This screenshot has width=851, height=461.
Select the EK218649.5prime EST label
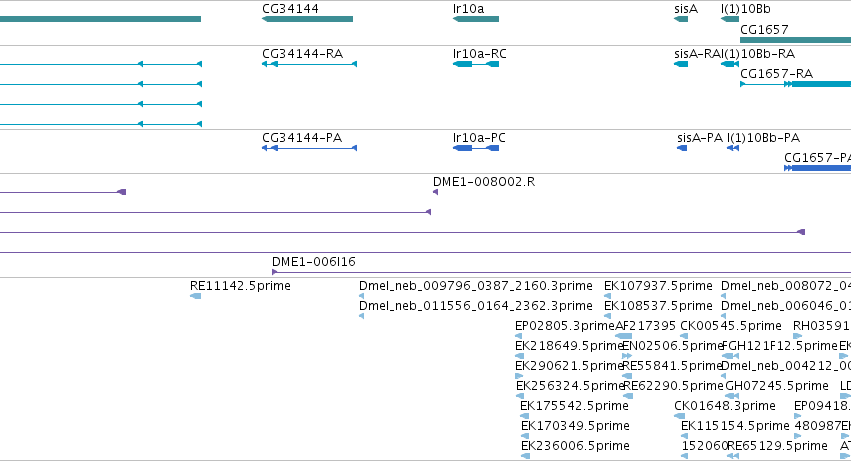tap(568, 346)
